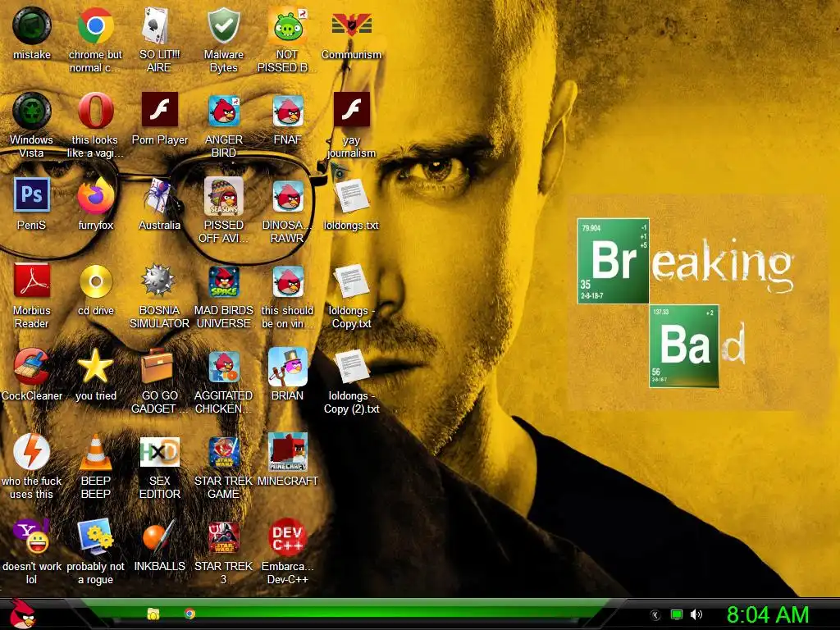Open the volume speaker tray icon

696,614
